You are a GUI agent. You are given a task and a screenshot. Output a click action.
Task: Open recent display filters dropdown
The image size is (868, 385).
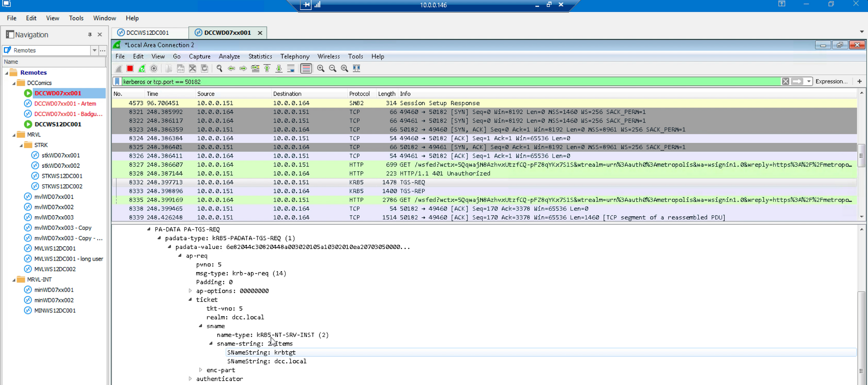coord(809,81)
